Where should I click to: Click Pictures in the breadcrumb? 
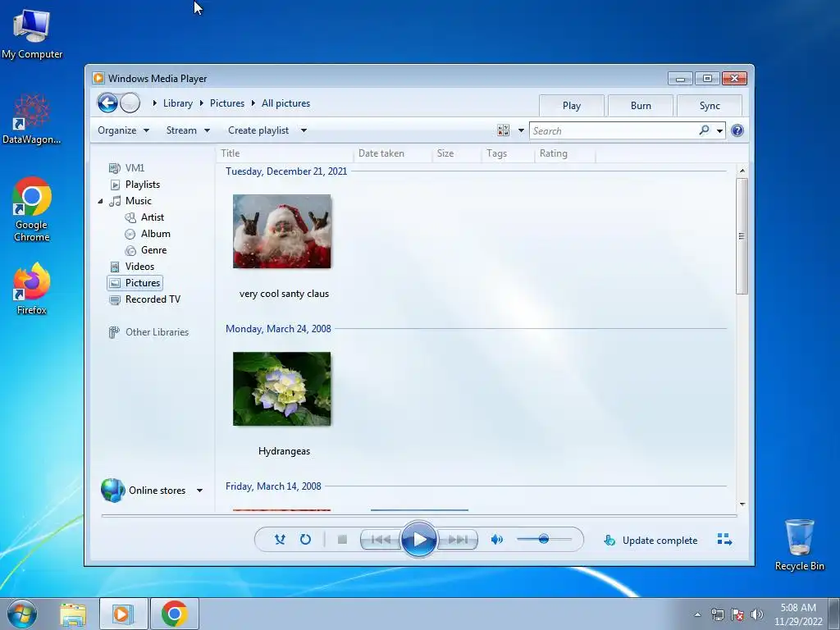[227, 103]
